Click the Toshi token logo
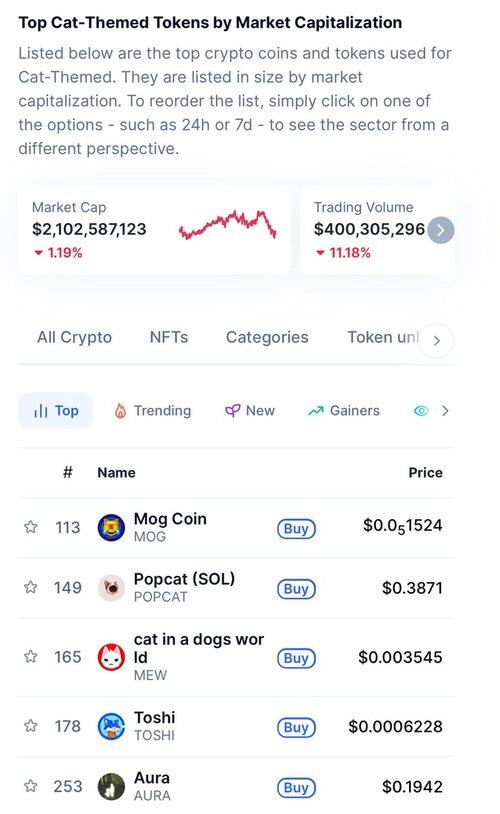500x814 pixels. pyautogui.click(x=111, y=726)
